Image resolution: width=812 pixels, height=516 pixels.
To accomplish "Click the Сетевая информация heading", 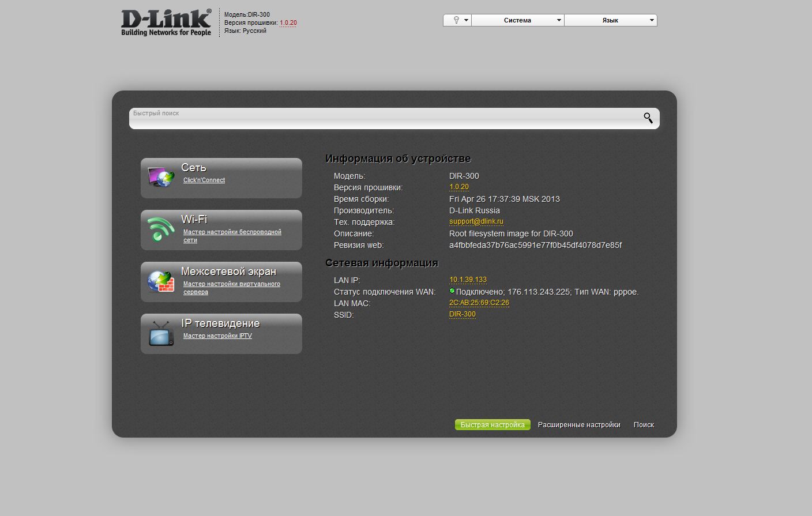I will tap(382, 263).
